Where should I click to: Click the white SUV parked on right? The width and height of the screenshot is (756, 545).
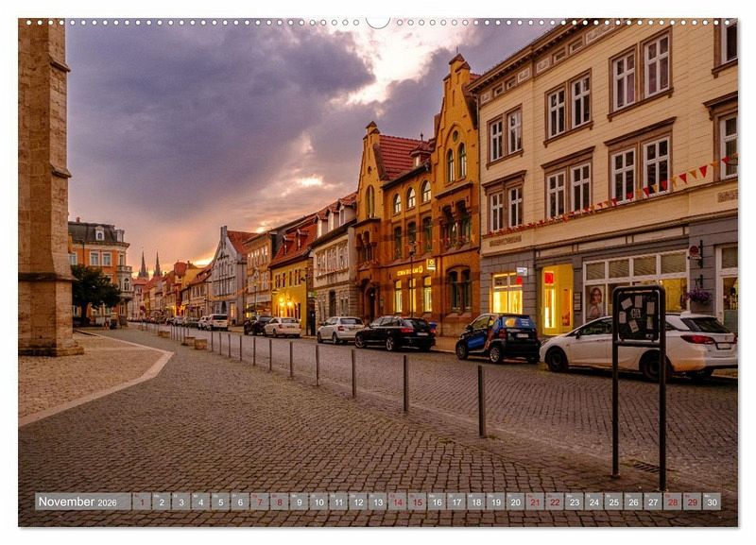point(643,345)
